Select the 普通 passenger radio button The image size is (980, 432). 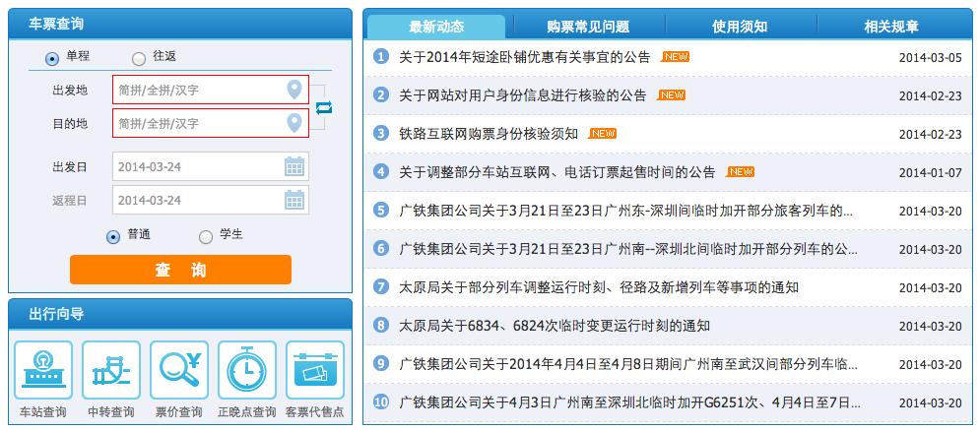(x=113, y=237)
